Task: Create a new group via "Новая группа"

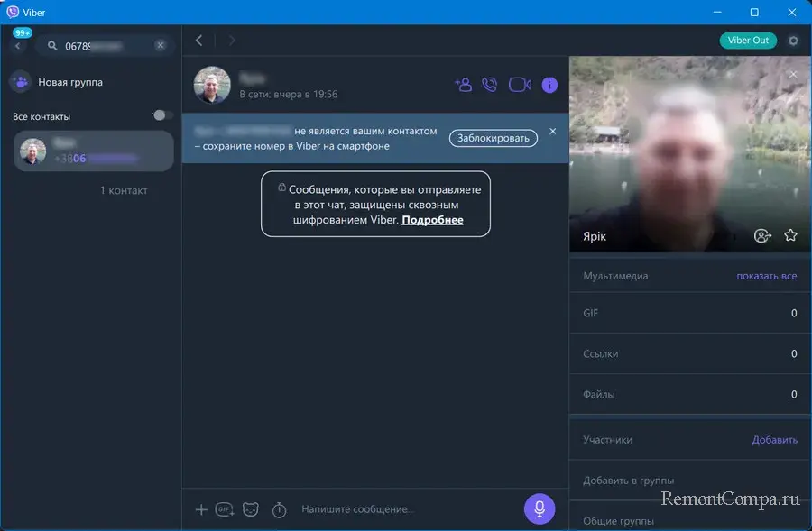Action: (69, 82)
